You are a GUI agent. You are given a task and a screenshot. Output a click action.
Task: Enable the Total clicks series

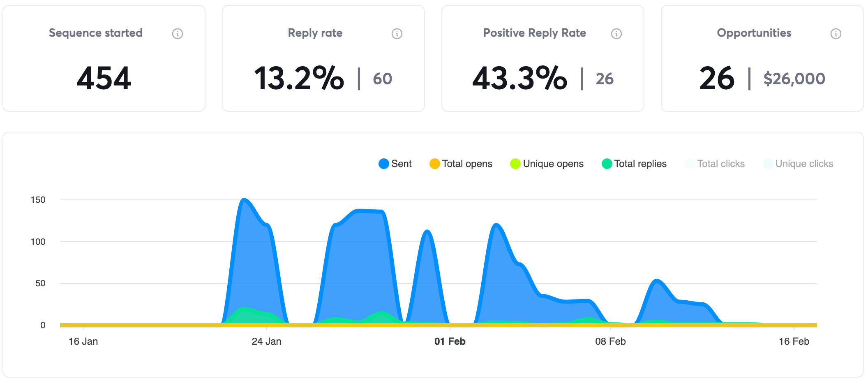(x=715, y=164)
